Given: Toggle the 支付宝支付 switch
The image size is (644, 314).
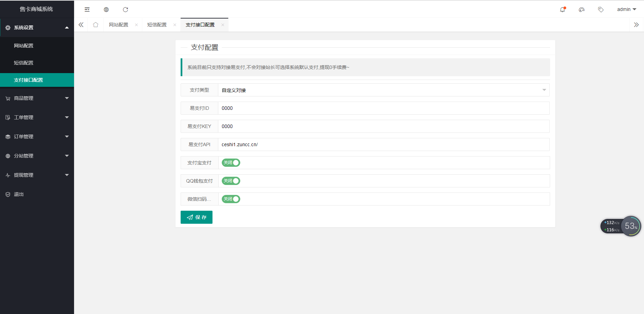Looking at the screenshot, I should point(231,163).
